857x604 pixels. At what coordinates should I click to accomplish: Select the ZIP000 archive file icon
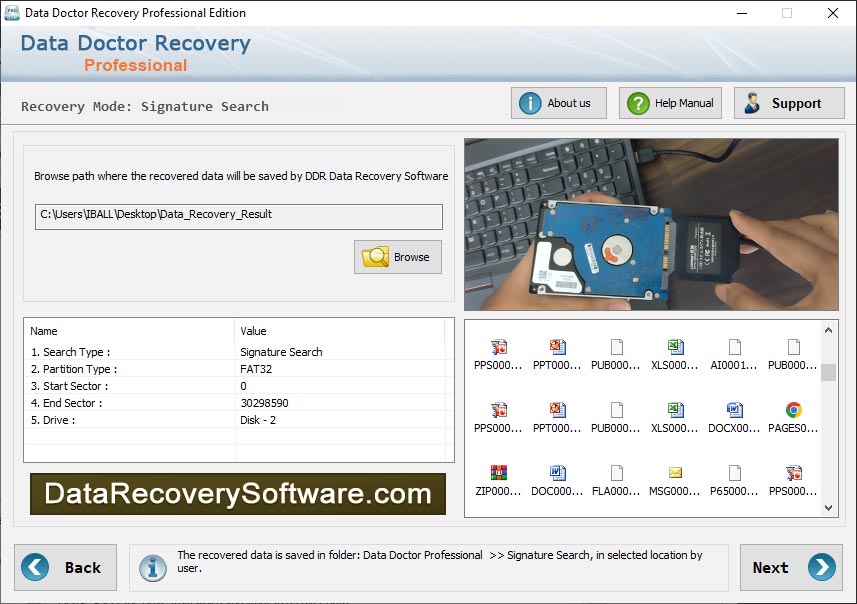click(x=499, y=471)
